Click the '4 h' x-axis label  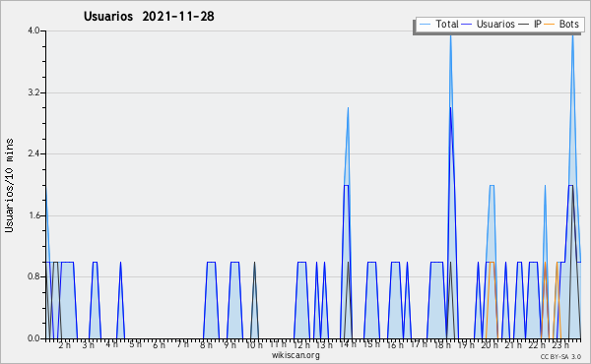point(111,344)
